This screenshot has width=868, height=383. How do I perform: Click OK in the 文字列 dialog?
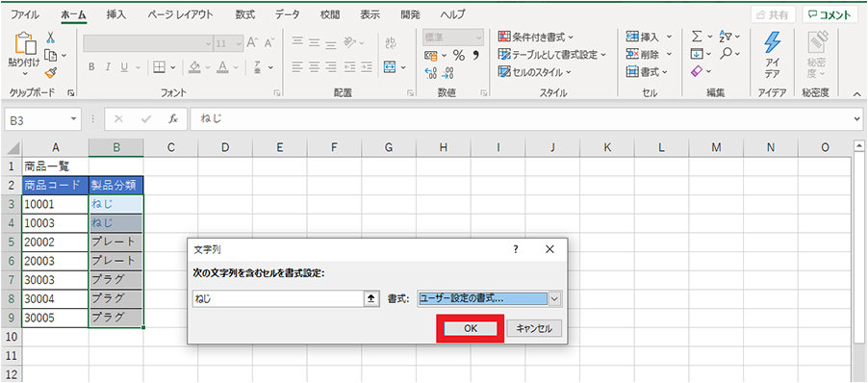(471, 328)
